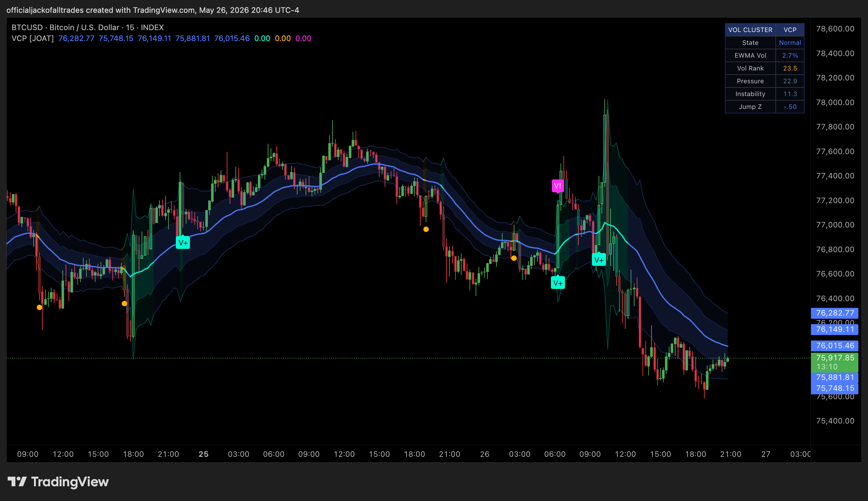This screenshot has height=501, width=868.
Task: Click the first 76,282.77 value in the indicator legend
Action: (x=76, y=38)
